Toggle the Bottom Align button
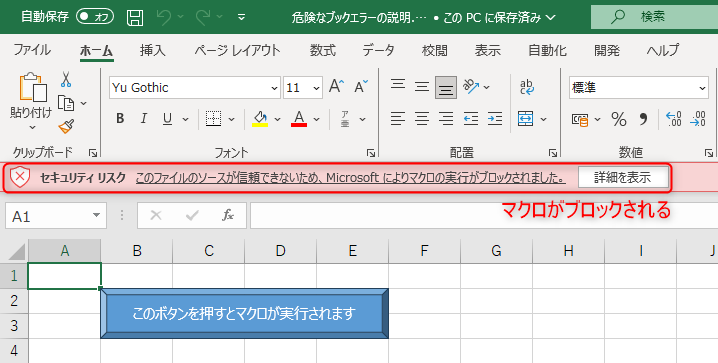The width and height of the screenshot is (718, 363). tap(446, 87)
